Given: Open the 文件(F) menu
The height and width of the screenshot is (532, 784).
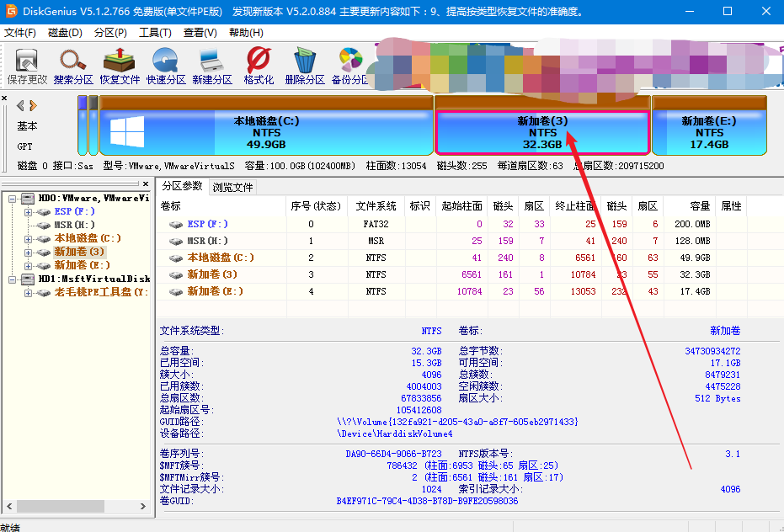Looking at the screenshot, I should 20,33.
